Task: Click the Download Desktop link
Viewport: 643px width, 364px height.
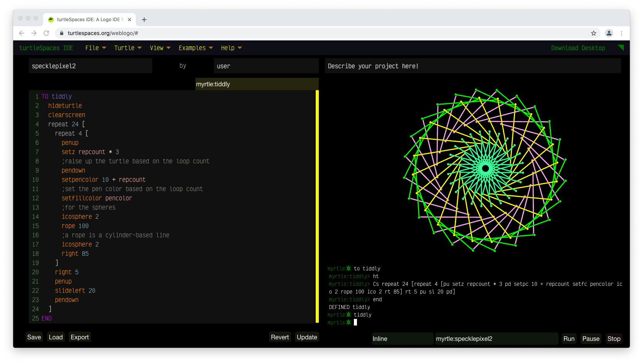Action: (578, 48)
